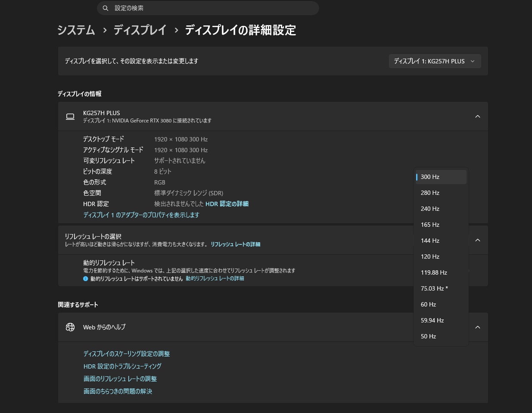Select 300 Hz refresh rate
This screenshot has width=532, height=413.
point(441,177)
